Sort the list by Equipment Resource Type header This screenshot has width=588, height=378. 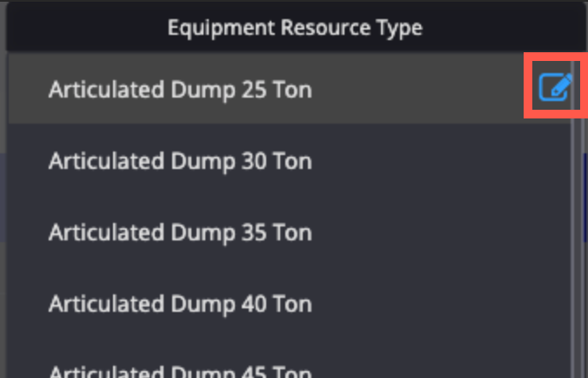295,27
